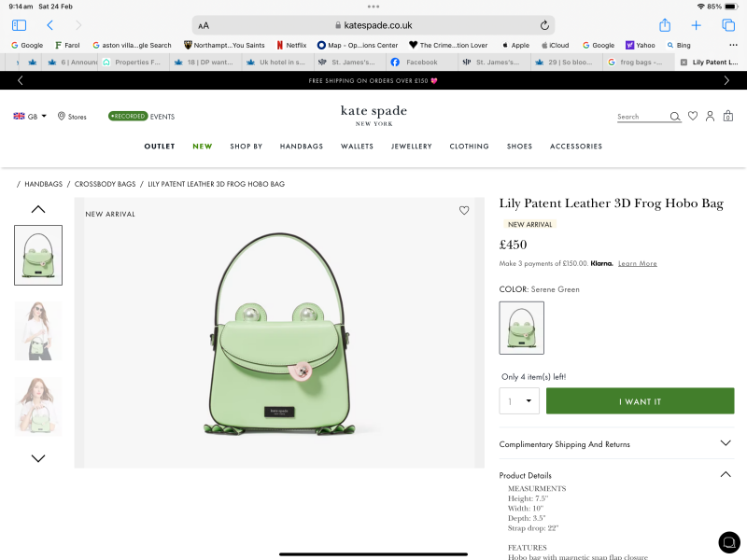Open the GB country selector
747x560 pixels.
click(x=30, y=117)
